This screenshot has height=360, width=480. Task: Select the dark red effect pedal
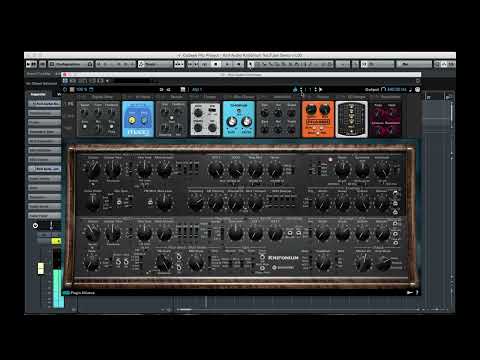click(x=385, y=119)
